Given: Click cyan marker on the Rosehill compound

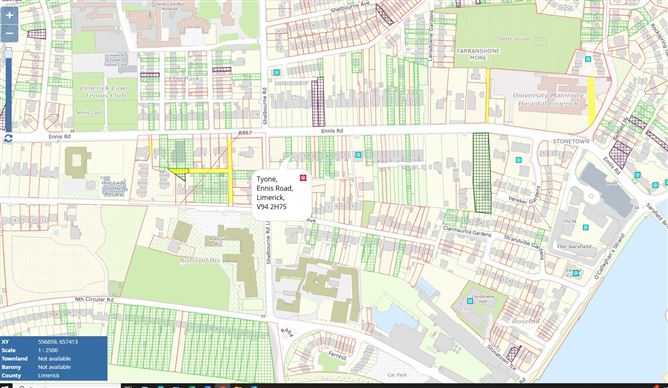Looking at the screenshot, I should pyautogui.click(x=470, y=301).
